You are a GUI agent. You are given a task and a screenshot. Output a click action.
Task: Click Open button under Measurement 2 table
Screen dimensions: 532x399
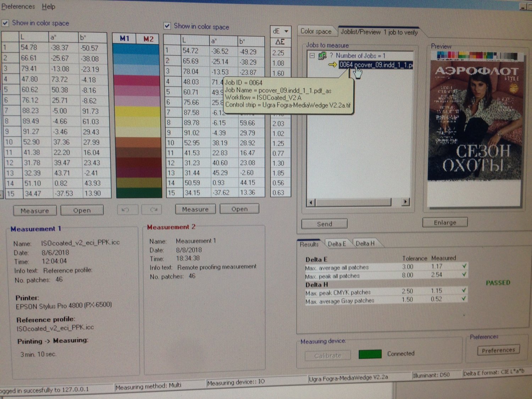[x=239, y=209]
